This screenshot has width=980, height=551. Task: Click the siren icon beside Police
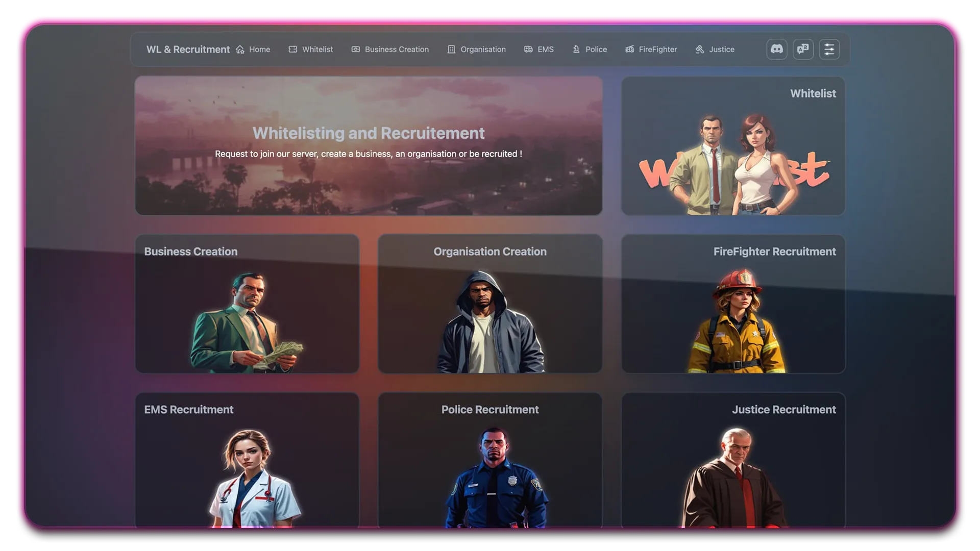point(576,49)
